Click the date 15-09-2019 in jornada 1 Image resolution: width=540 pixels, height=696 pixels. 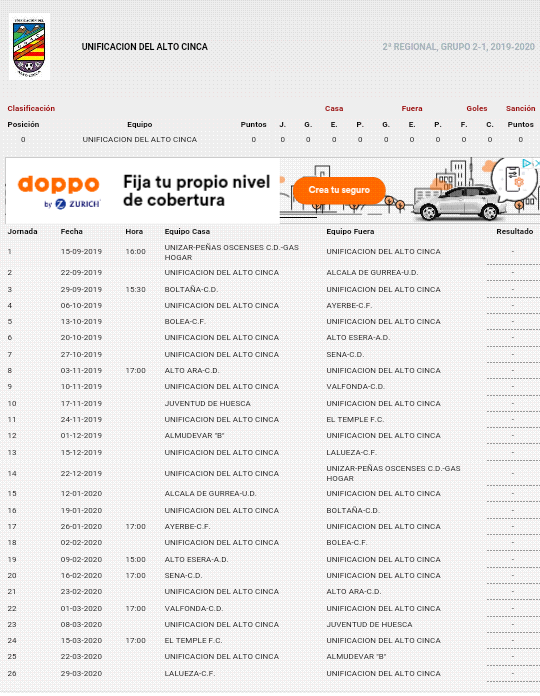click(81, 251)
